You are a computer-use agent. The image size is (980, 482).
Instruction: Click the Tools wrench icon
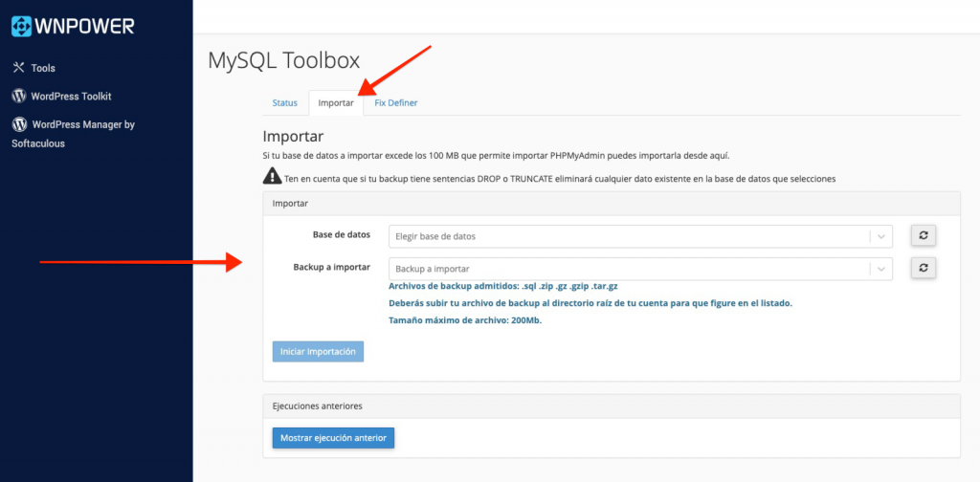click(19, 68)
